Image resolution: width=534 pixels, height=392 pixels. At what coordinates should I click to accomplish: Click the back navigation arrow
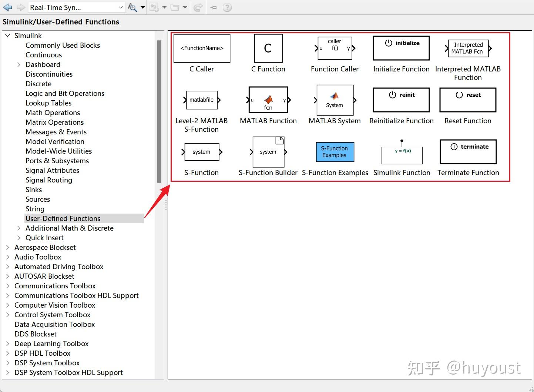pos(7,7)
